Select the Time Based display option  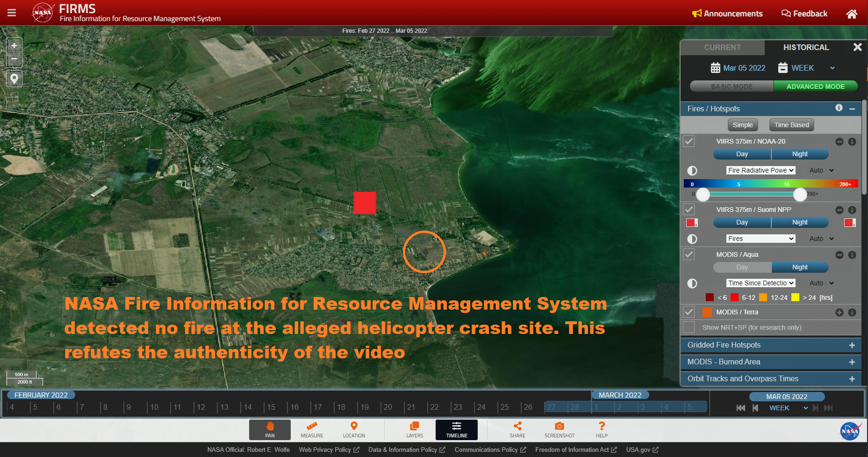[x=791, y=125]
